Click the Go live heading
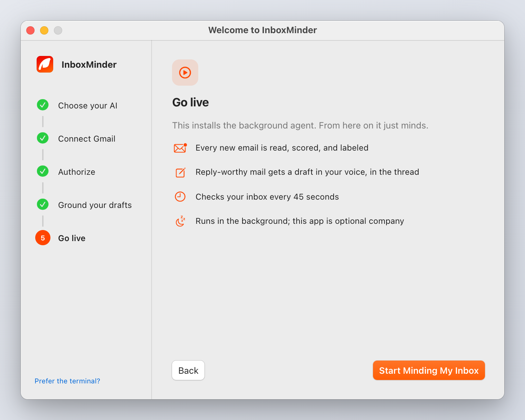Image resolution: width=525 pixels, height=420 pixels. [191, 102]
